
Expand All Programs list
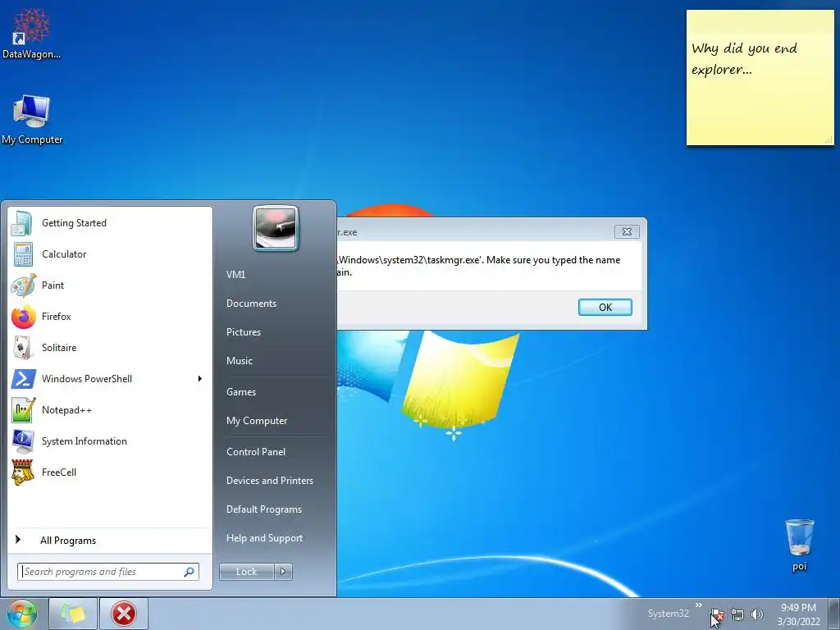[x=68, y=541]
